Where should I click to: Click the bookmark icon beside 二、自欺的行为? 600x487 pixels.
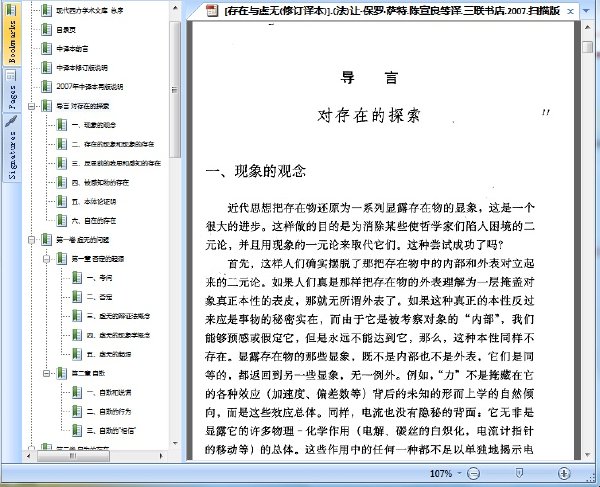77,411
